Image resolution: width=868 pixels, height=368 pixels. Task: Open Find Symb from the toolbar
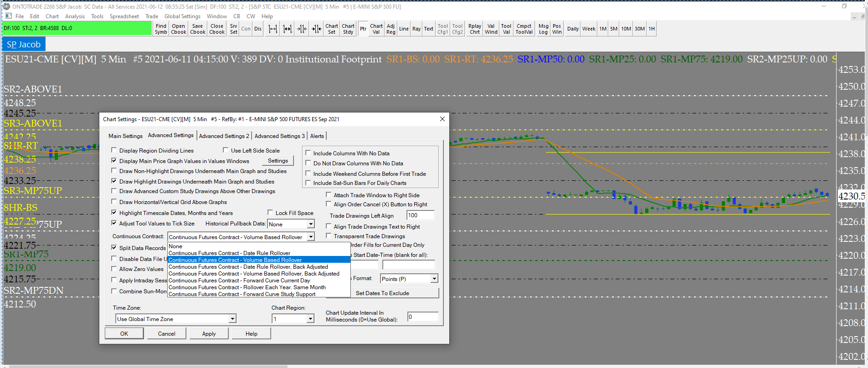161,29
